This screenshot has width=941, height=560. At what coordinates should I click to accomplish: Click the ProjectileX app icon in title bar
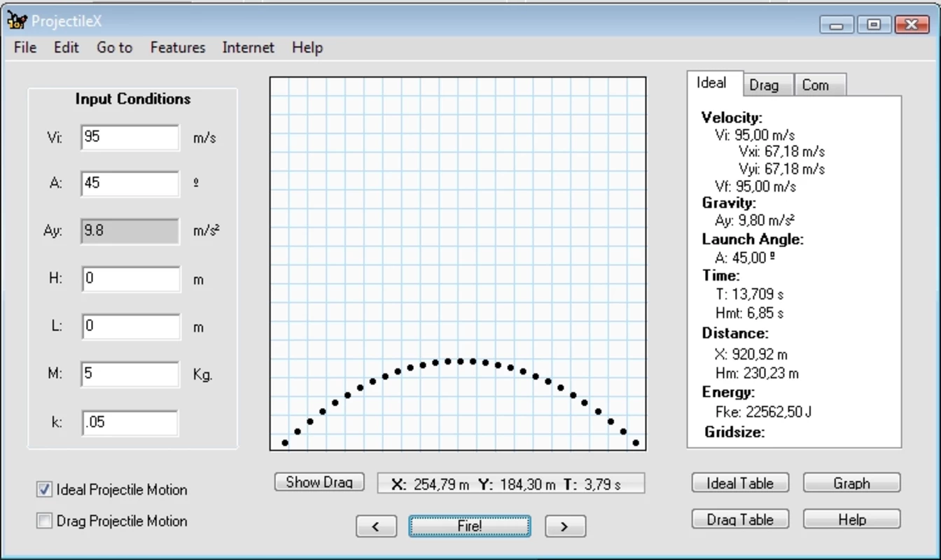pyautogui.click(x=17, y=21)
